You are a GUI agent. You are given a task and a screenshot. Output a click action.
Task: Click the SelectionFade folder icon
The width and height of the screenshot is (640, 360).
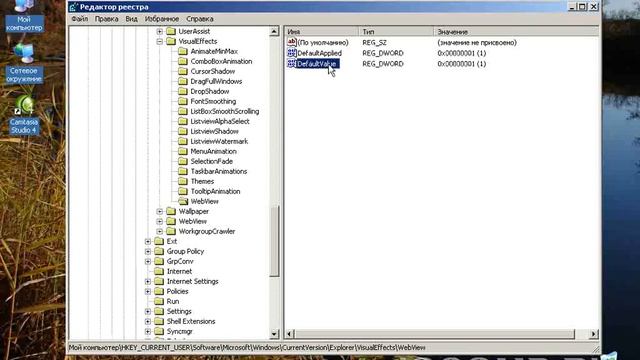point(183,161)
